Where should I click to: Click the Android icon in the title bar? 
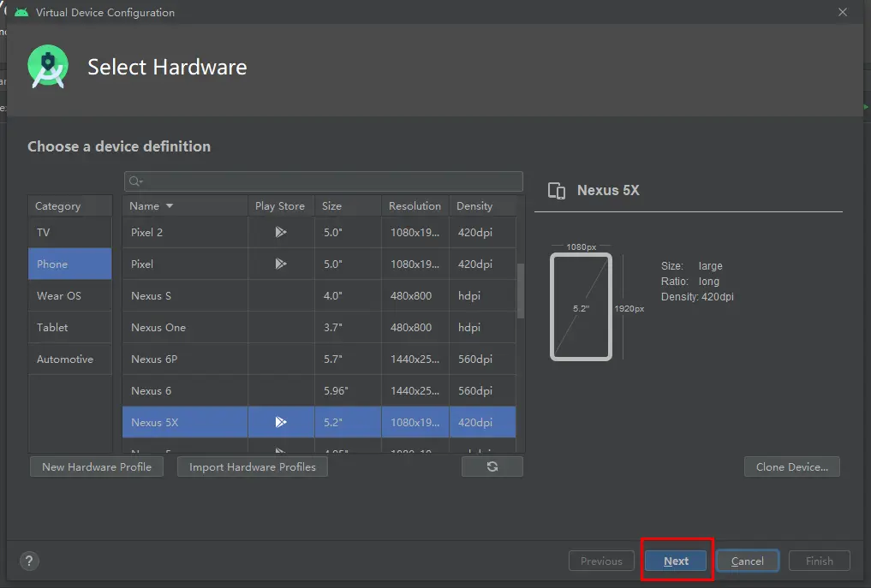coord(21,12)
